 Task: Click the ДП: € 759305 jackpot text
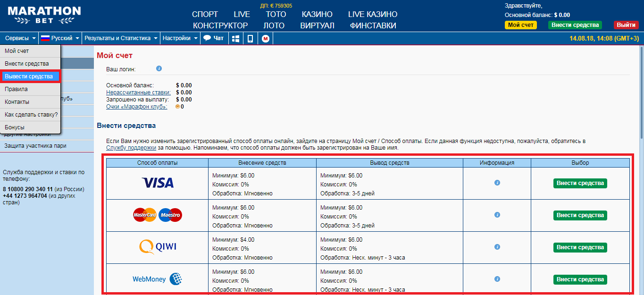pyautogui.click(x=276, y=6)
